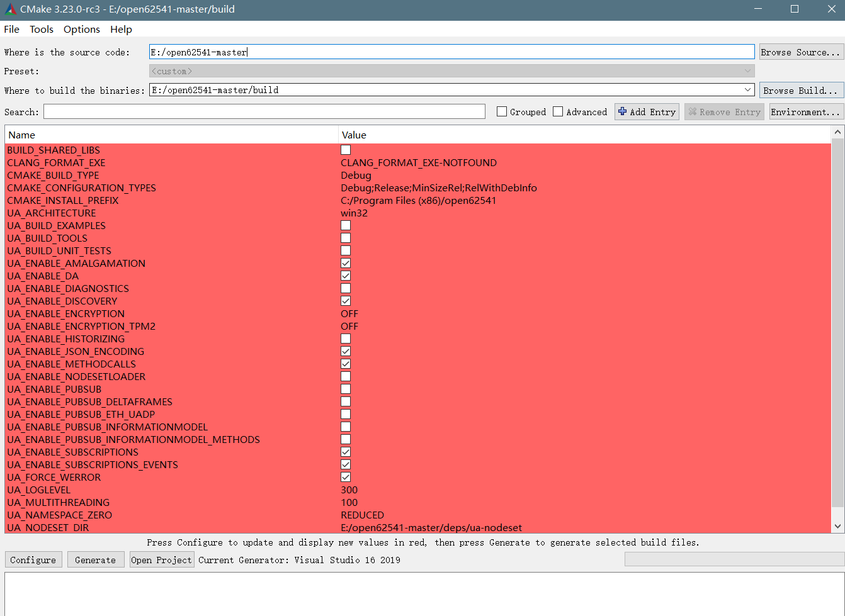Click Open Project button
This screenshot has height=616, width=845.
[x=161, y=560]
